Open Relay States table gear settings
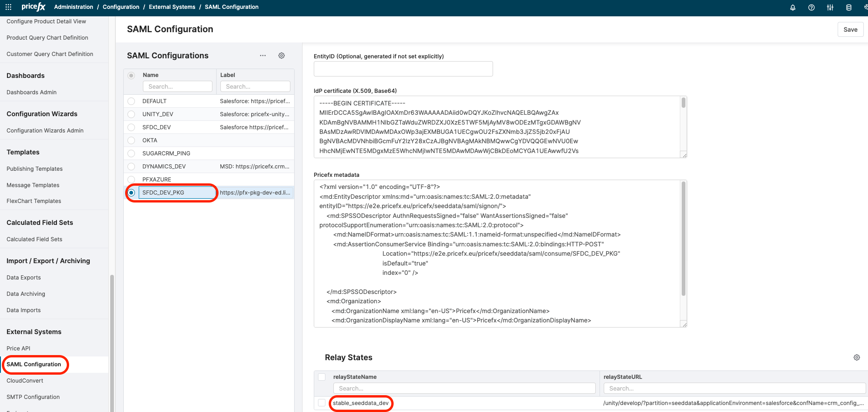868x412 pixels. (x=857, y=357)
